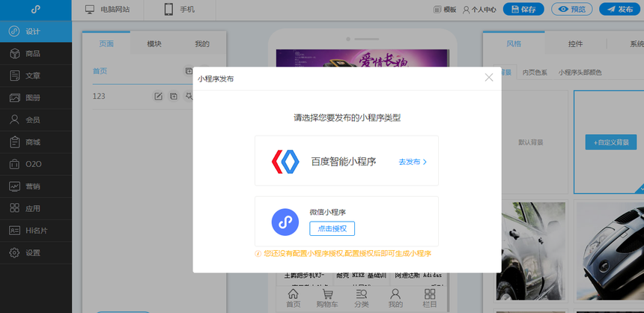Click the 应用 grid icon

[x=15, y=208]
